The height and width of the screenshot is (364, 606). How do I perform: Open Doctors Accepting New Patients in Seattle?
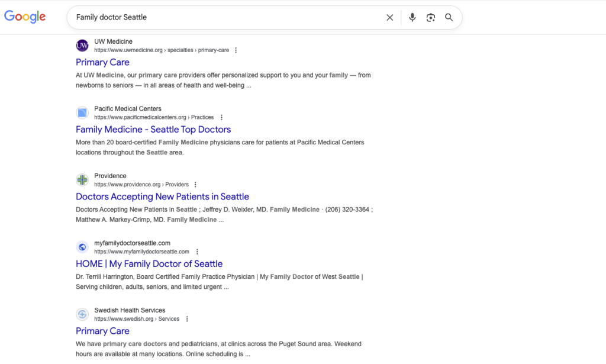pyautogui.click(x=162, y=196)
